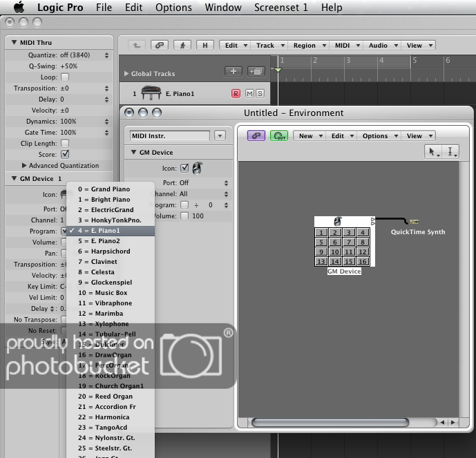Image resolution: width=476 pixels, height=458 pixels.
Task: Click the E. Piano1 track piano icon
Action: [x=150, y=93]
